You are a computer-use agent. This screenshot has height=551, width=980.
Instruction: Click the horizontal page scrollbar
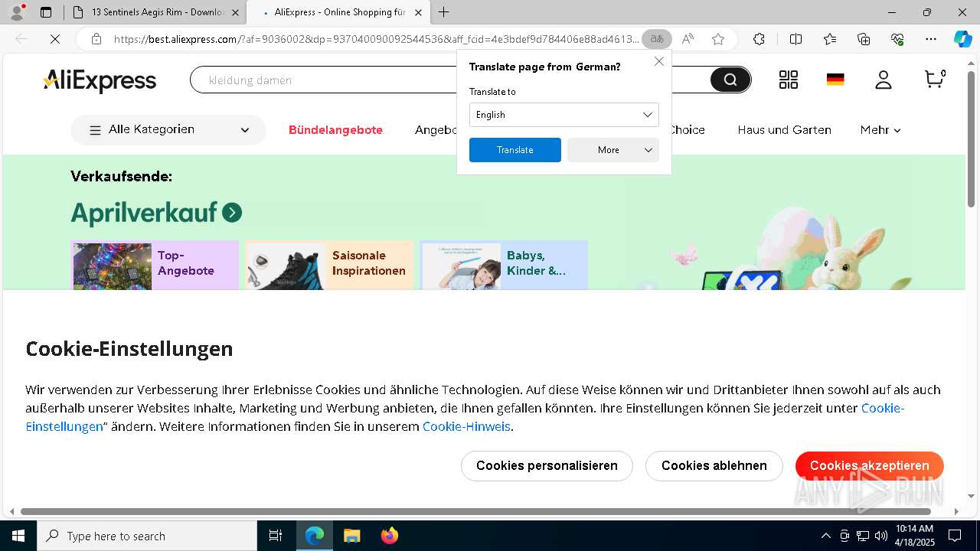click(475, 511)
